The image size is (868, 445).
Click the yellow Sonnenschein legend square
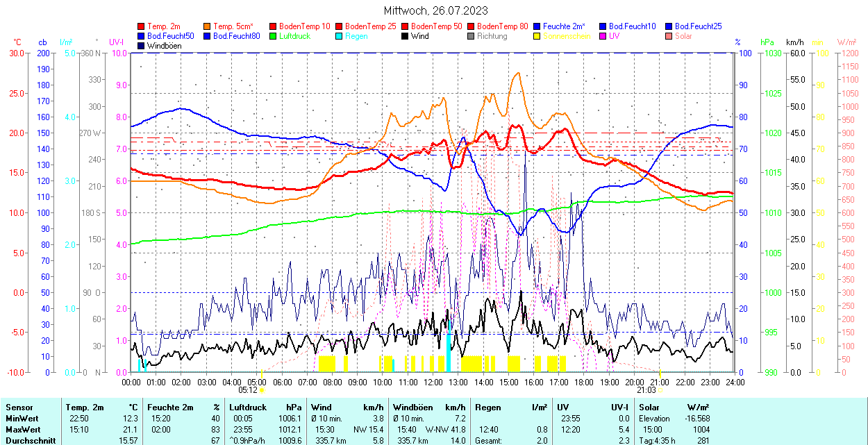click(x=537, y=36)
